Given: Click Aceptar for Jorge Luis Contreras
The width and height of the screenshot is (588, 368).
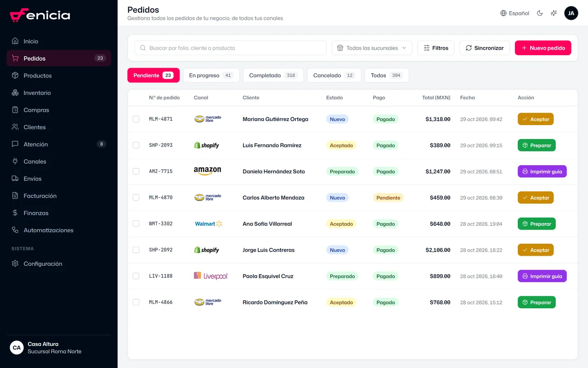Looking at the screenshot, I should point(536,250).
